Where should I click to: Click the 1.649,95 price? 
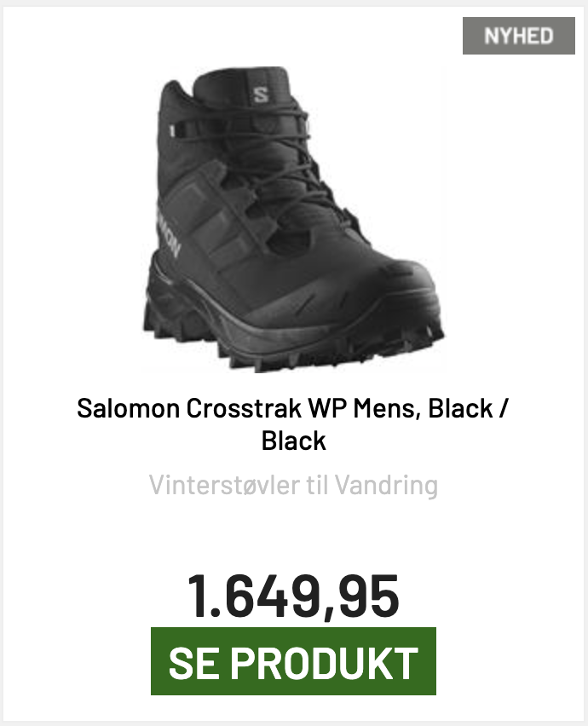(x=293, y=596)
